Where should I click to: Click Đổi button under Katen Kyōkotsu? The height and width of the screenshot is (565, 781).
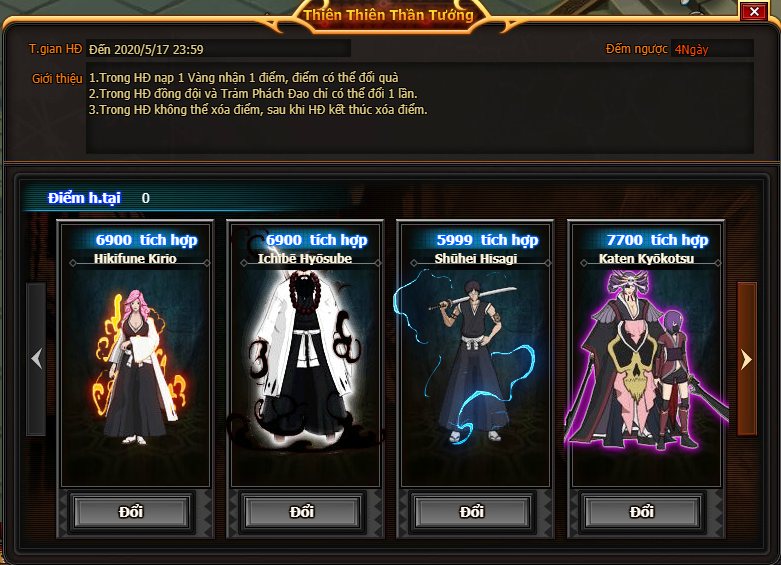click(642, 512)
